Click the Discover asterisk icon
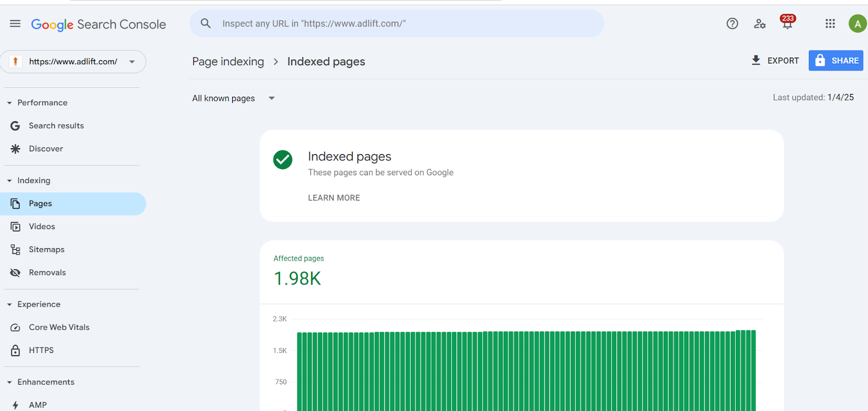 (15, 149)
